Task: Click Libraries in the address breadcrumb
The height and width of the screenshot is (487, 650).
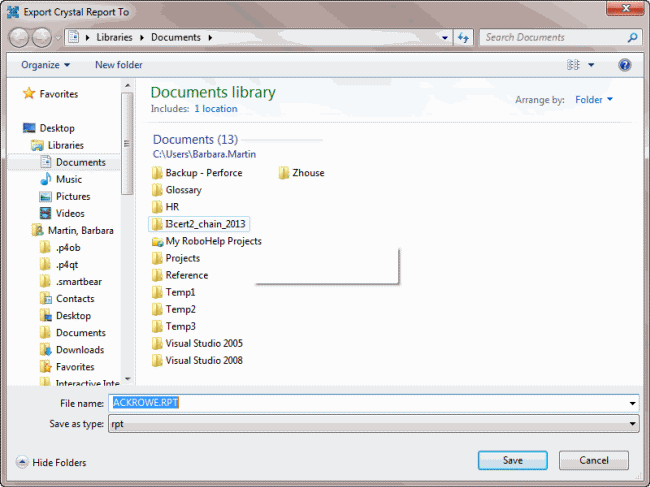Action: (114, 37)
